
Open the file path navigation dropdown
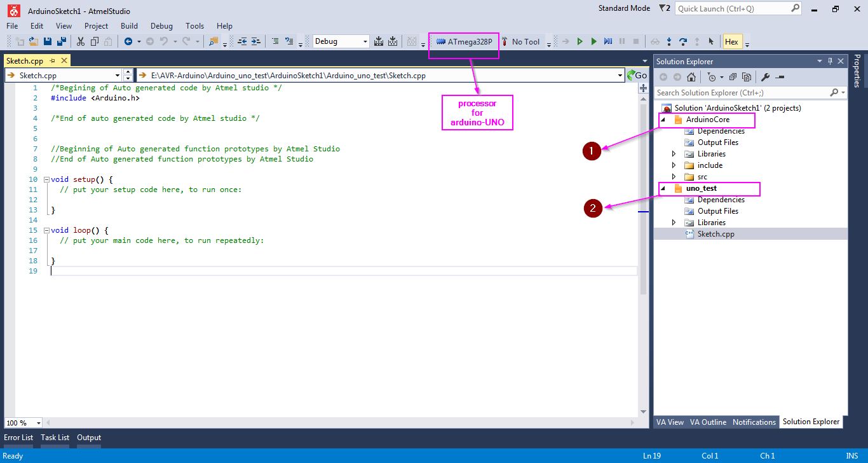click(620, 75)
